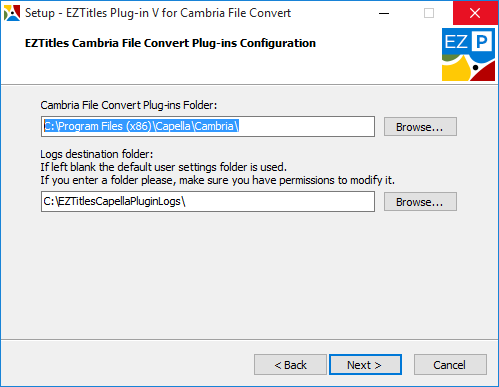Click the 'If left blank' hint text

pyautogui.click(x=163, y=167)
